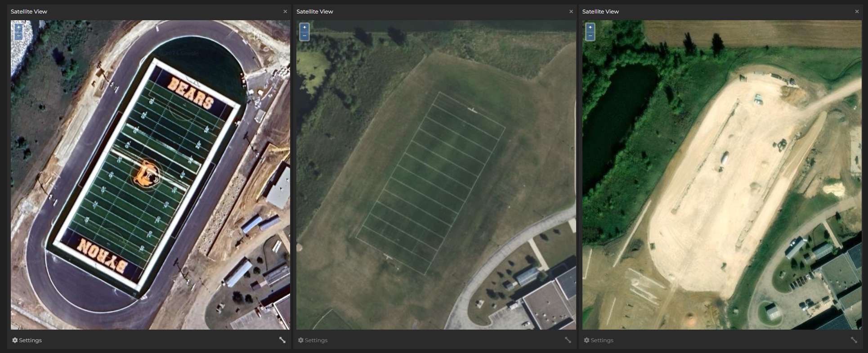Open Settings for the left satellite panel
Screen dimensions: 868x353
[27, 340]
